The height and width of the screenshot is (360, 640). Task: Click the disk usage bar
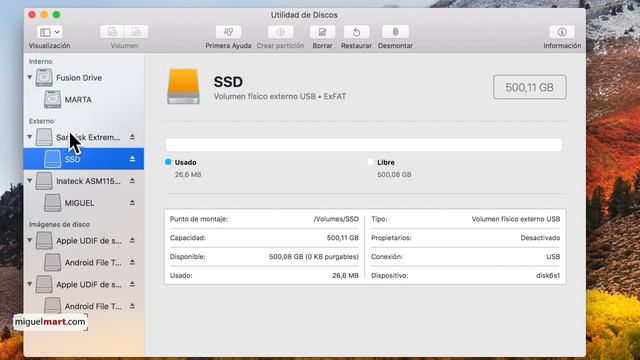(364, 144)
